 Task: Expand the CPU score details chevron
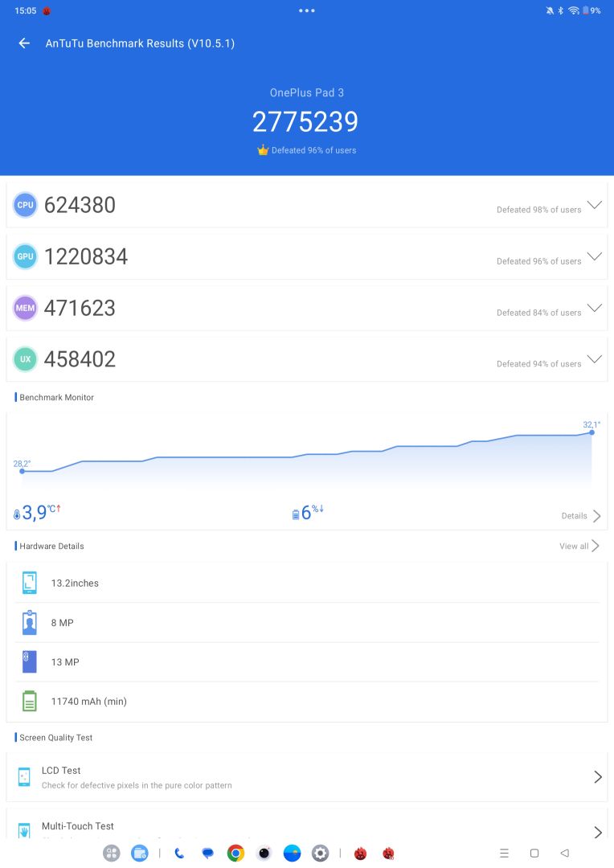point(594,205)
